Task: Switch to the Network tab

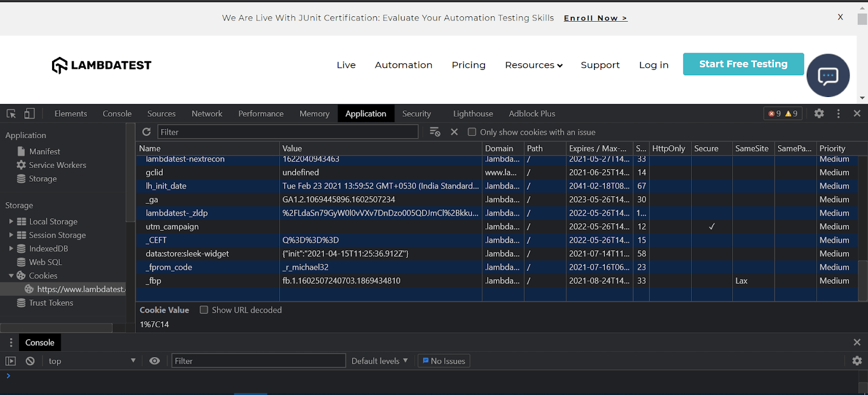Action: pos(207,114)
